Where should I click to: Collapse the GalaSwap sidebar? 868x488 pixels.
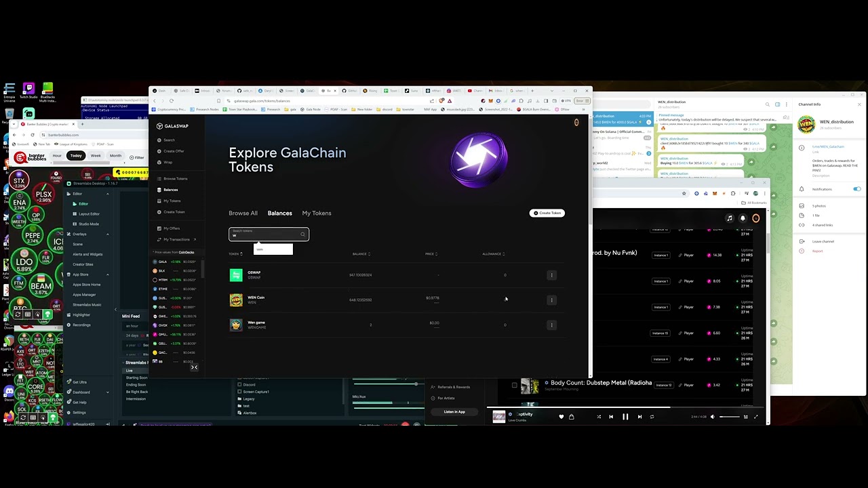pyautogui.click(x=194, y=367)
